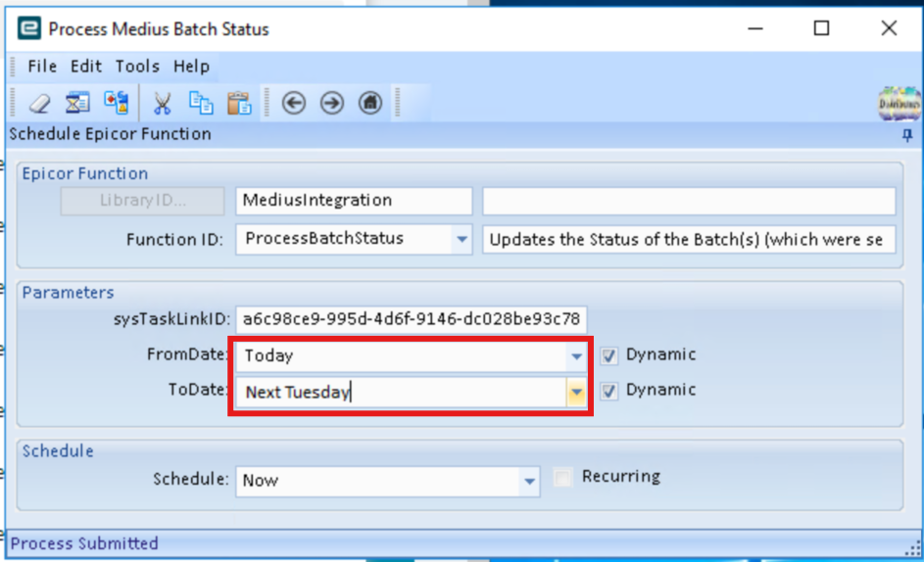This screenshot has height=562, width=924.
Task: Click the Submit process hourglass icon
Action: pos(77,103)
